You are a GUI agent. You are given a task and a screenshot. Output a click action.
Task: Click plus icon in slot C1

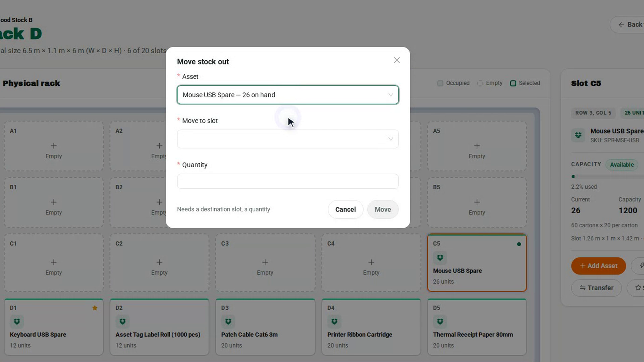(54, 262)
